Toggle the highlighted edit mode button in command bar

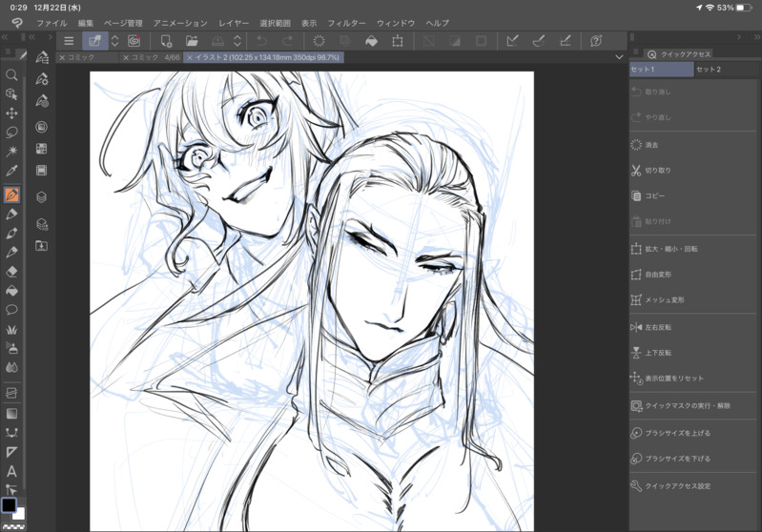95,41
